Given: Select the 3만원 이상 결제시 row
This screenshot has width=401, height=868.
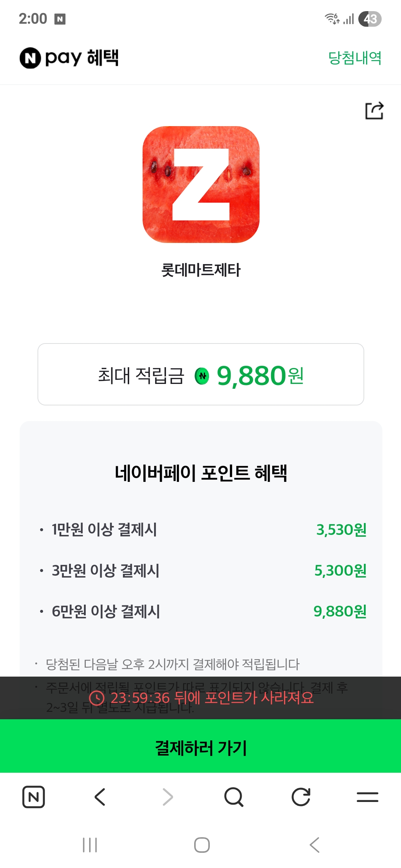Looking at the screenshot, I should point(201,571).
